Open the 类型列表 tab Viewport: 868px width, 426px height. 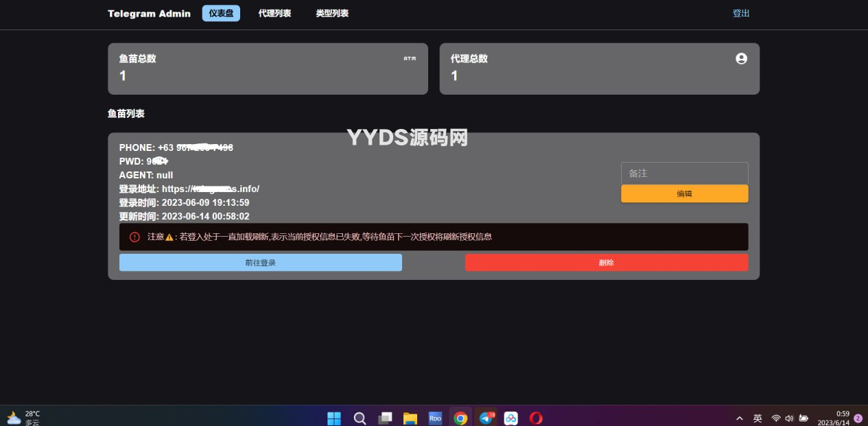(x=332, y=14)
